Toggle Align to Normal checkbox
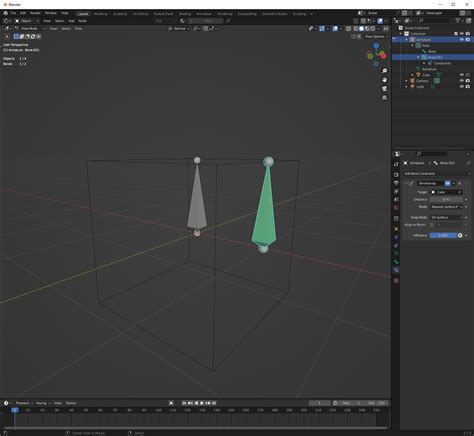Screen dimensions: 474x436 432,225
